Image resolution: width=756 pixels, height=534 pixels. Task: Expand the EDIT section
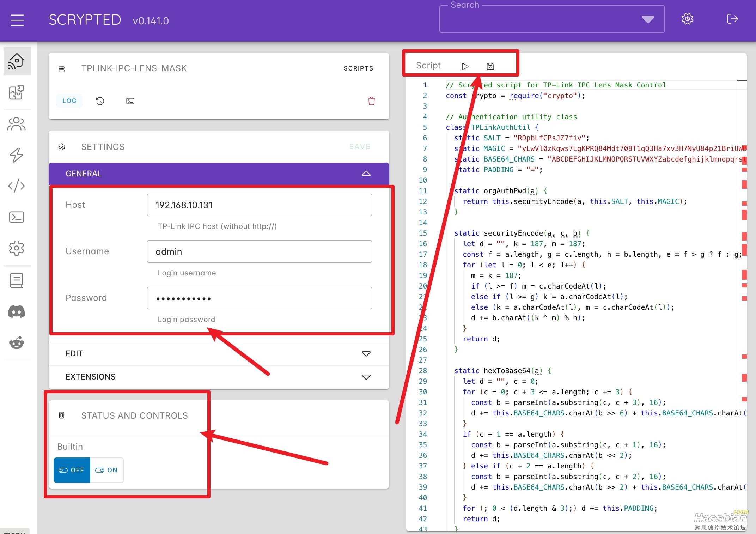pyautogui.click(x=366, y=354)
